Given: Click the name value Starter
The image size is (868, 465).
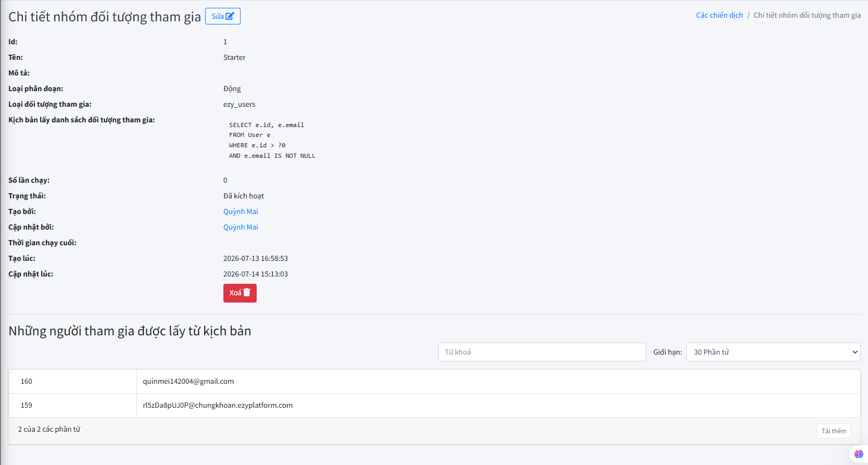Looking at the screenshot, I should click(234, 57).
